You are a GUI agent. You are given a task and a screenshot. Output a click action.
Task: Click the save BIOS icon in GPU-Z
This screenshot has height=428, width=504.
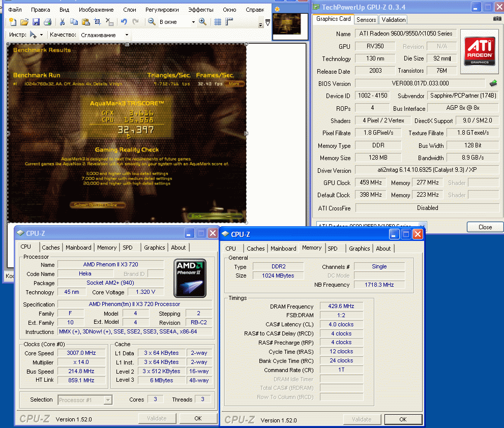(493, 83)
